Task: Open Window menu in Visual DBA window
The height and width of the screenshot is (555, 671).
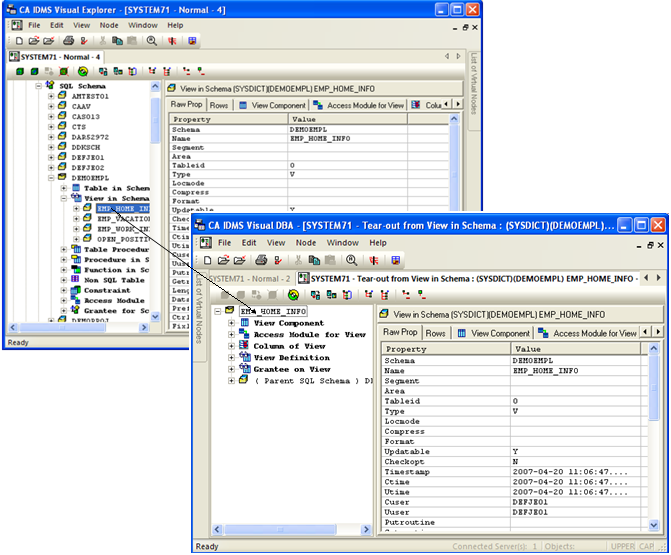Action: 342,243
